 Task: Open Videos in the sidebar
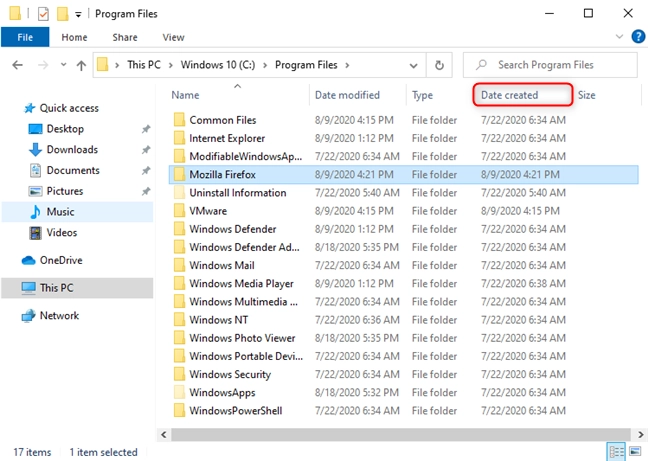tap(62, 232)
